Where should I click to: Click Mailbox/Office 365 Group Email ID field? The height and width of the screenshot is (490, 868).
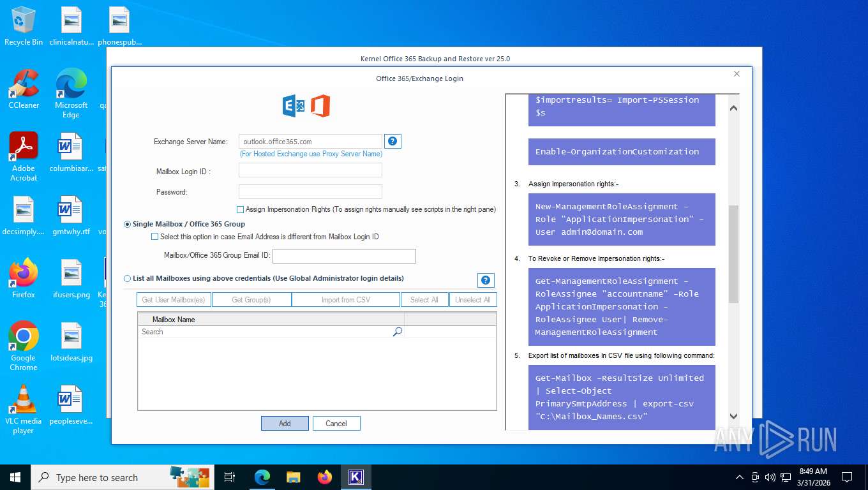click(x=344, y=256)
